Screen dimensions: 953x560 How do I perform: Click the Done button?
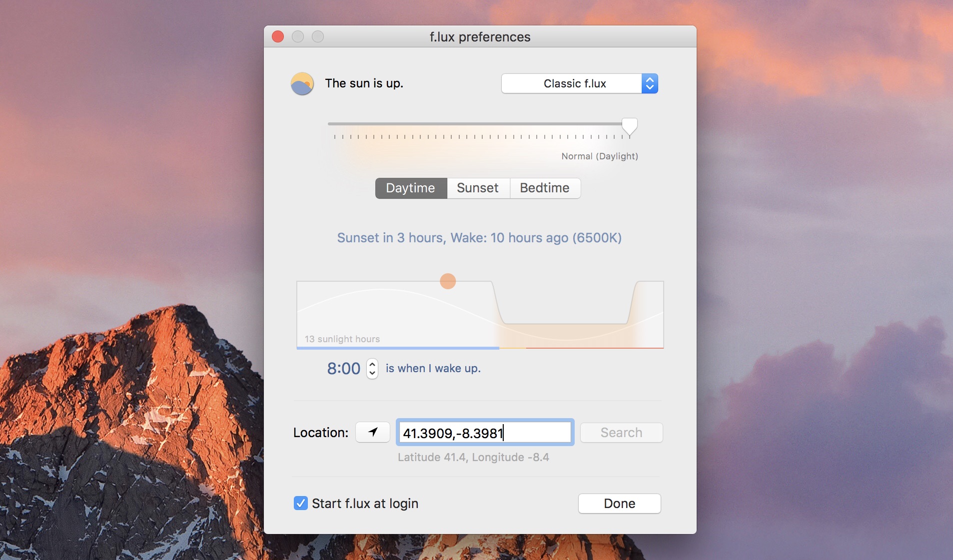(x=619, y=504)
